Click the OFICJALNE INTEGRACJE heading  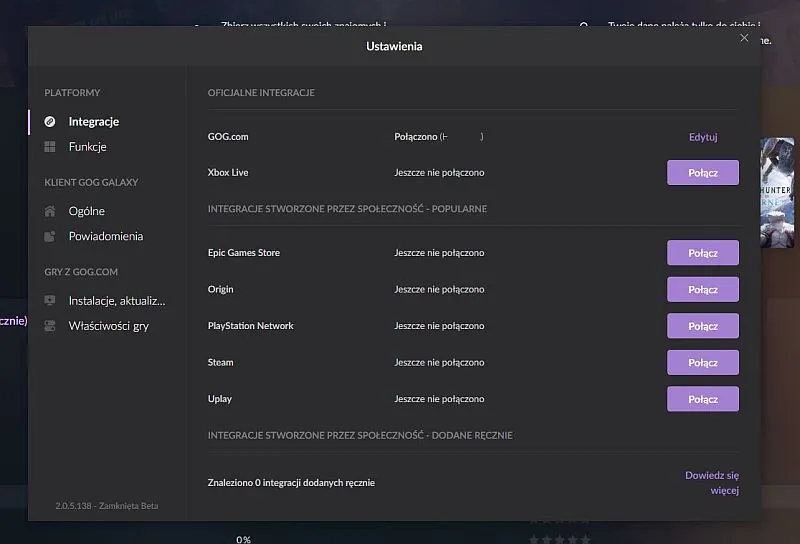point(261,93)
